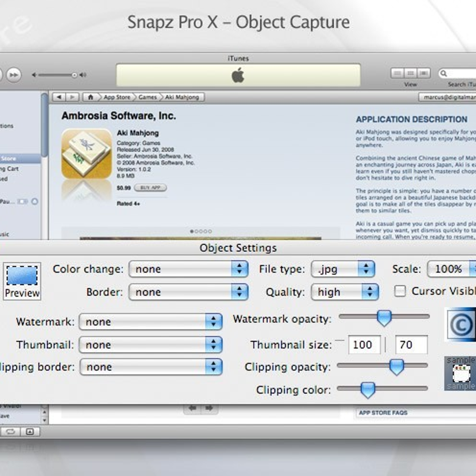Viewport: 476px width, 476px height.
Task: Open Games breadcrumb
Action: pyautogui.click(x=148, y=97)
